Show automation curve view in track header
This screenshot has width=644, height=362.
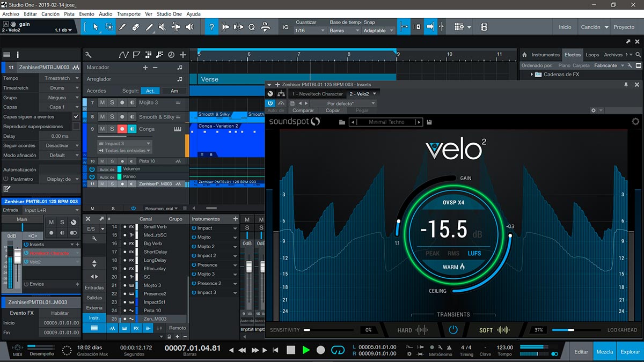[124, 55]
